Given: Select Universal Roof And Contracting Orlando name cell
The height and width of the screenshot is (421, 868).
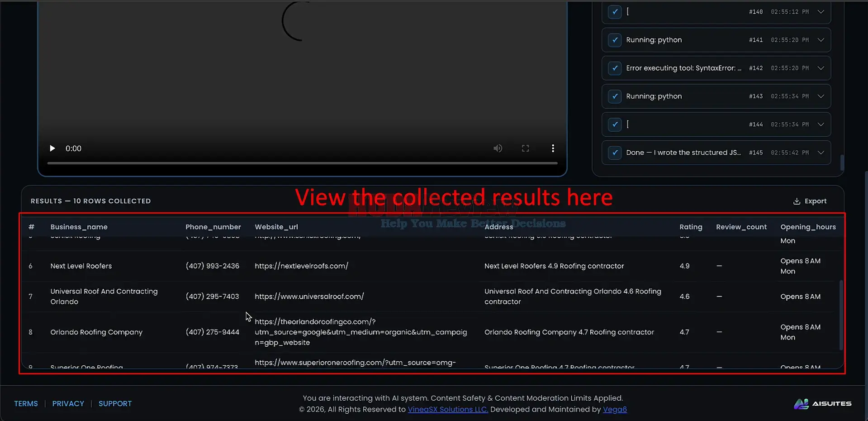Looking at the screenshot, I should (x=104, y=297).
